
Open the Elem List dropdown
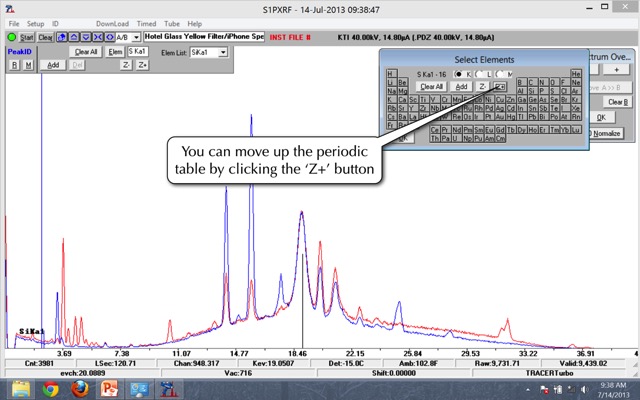point(223,52)
